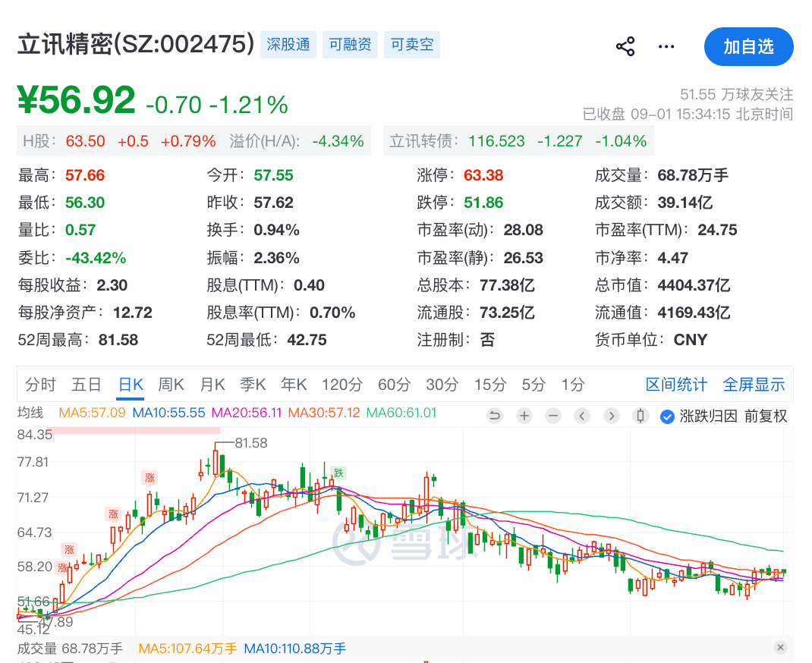The image size is (812, 663).
Task: Click the 可卖空 tag
Action: 412,45
